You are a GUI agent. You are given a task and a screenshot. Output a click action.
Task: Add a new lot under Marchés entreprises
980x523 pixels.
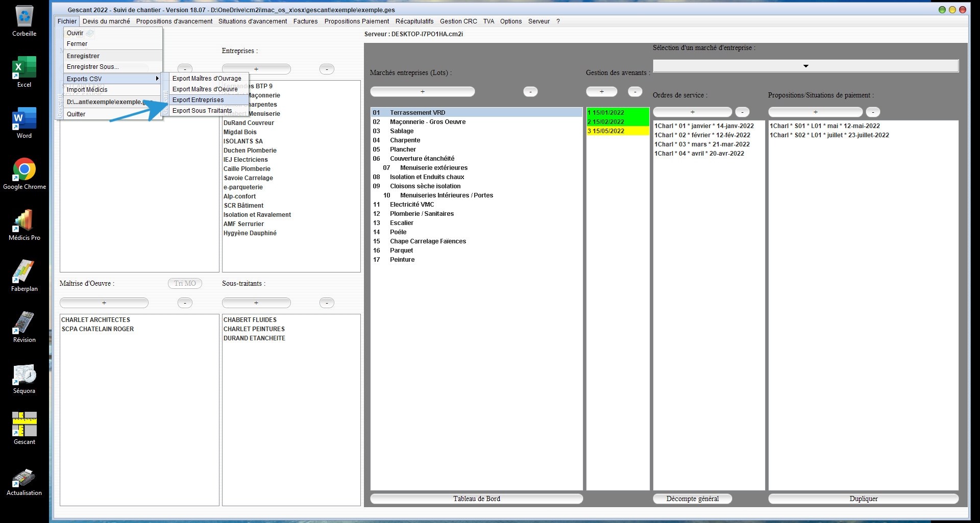click(x=422, y=92)
